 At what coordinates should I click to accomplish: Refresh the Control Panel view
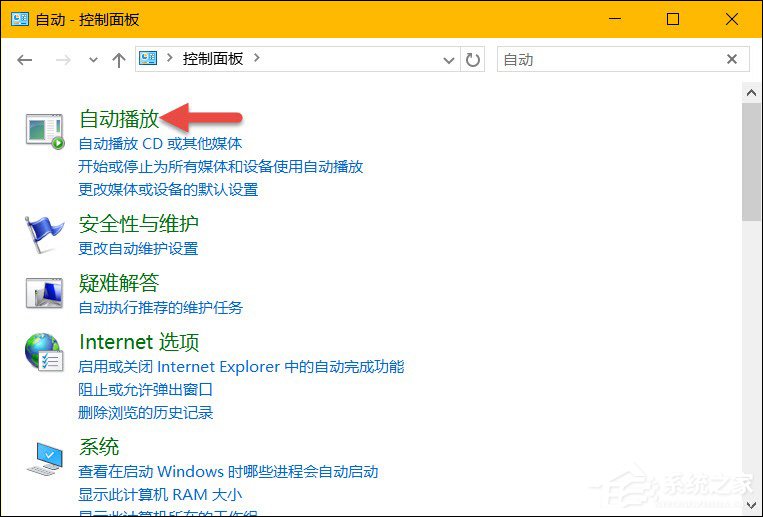click(x=472, y=59)
